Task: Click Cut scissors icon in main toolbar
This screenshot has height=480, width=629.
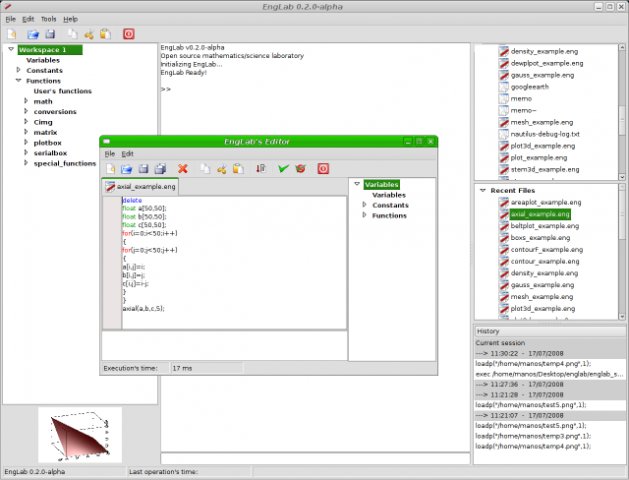Action: tap(89, 34)
